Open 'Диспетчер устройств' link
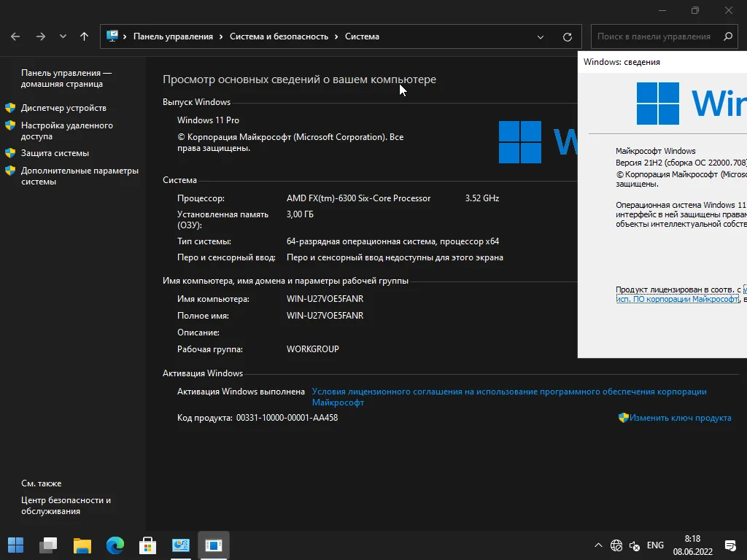 point(63,108)
